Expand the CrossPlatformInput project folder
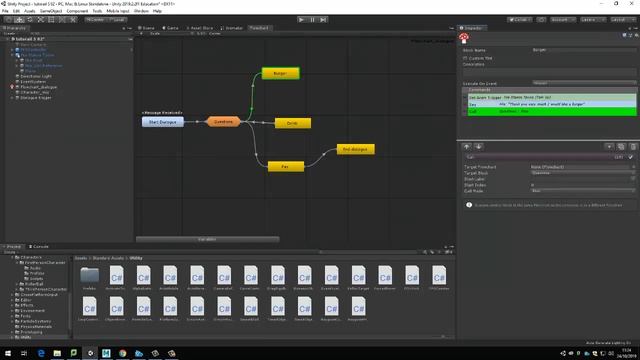The height and width of the screenshot is (360, 640). [12, 295]
